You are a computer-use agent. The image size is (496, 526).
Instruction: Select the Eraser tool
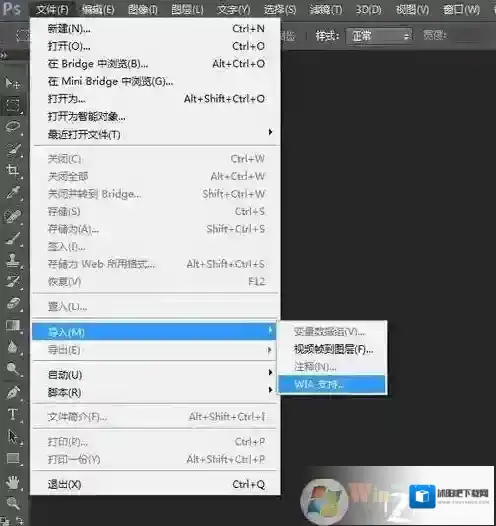[13, 304]
